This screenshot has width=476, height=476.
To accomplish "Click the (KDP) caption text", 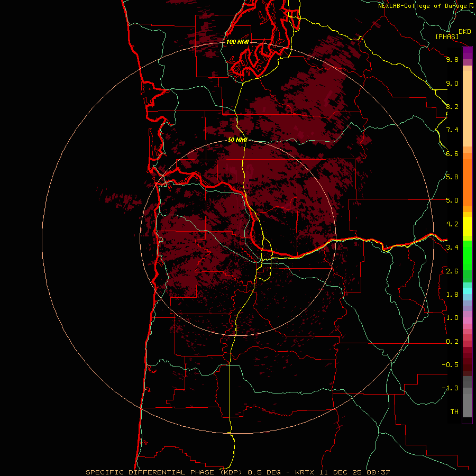I will pos(231,472).
